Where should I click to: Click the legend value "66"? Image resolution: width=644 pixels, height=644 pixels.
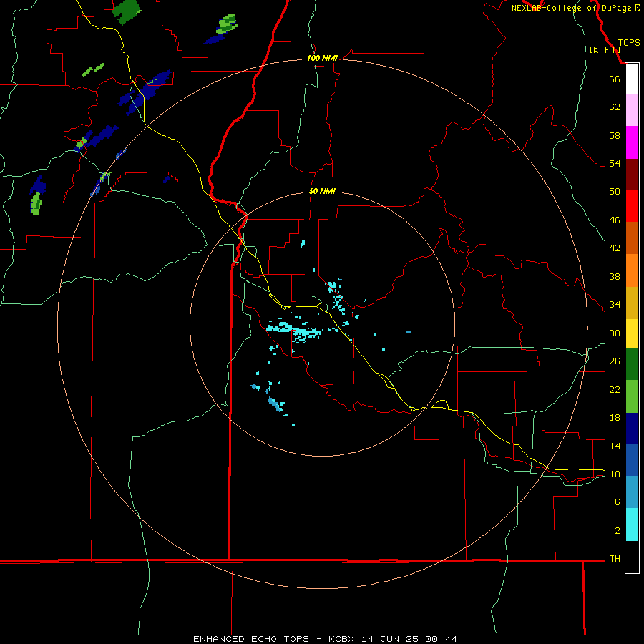tap(615, 79)
